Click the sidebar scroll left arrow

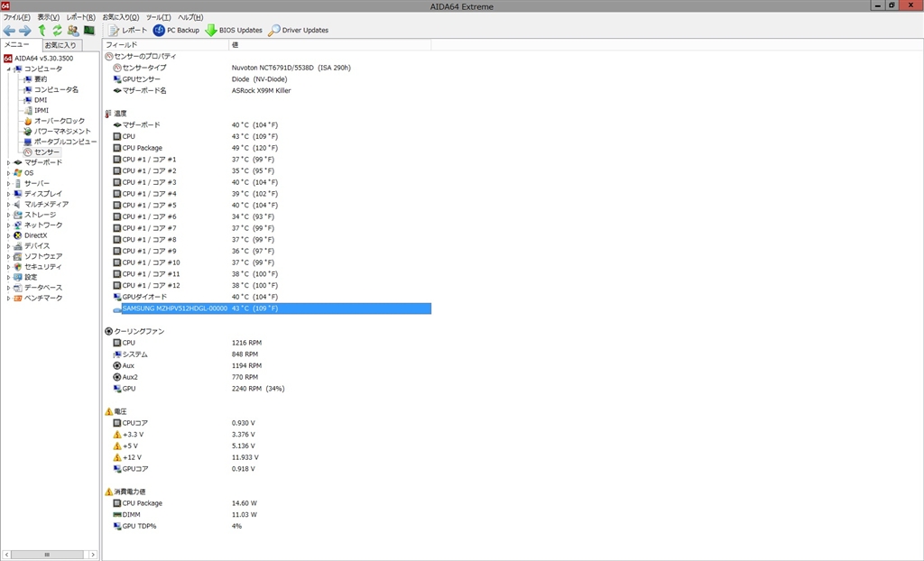[x=6, y=555]
